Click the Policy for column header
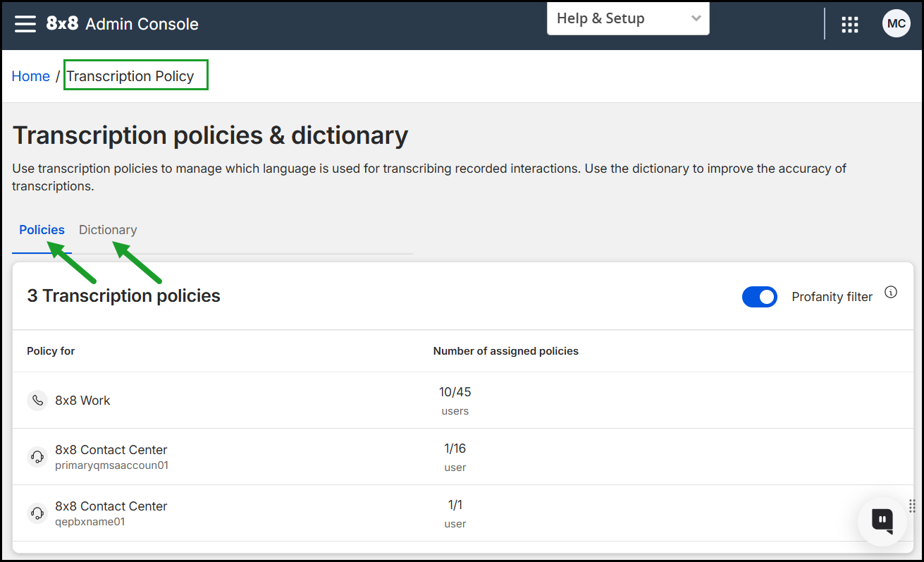 click(x=51, y=351)
